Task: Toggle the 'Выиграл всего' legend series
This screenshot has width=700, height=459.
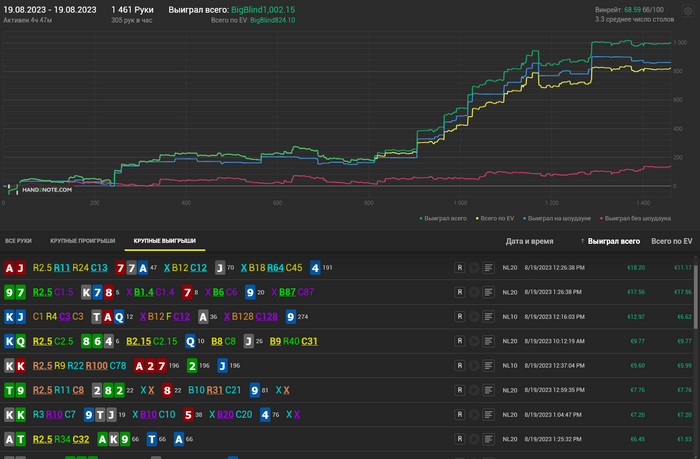Action: coord(443,218)
